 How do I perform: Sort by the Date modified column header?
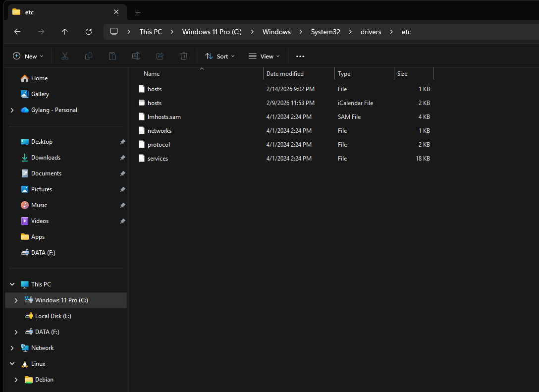(x=285, y=74)
